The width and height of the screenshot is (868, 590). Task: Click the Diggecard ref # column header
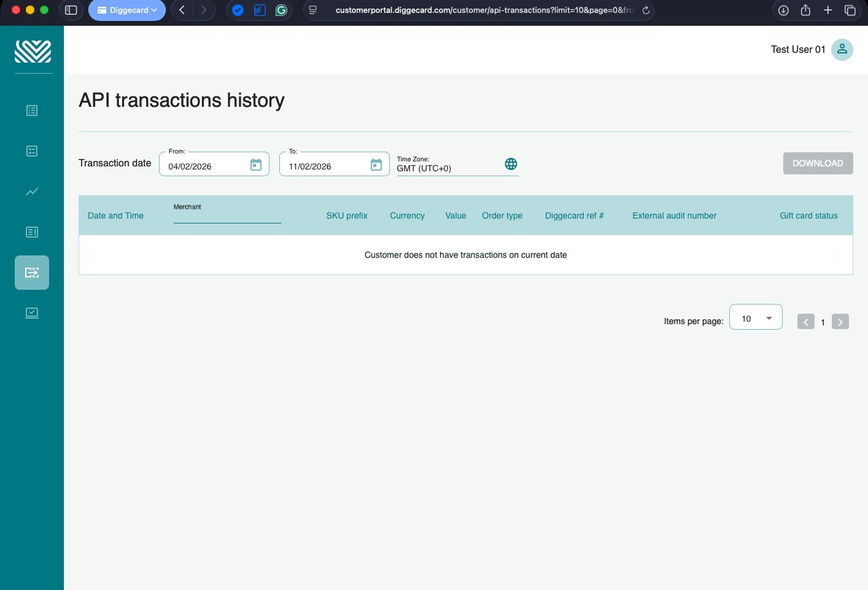(575, 216)
